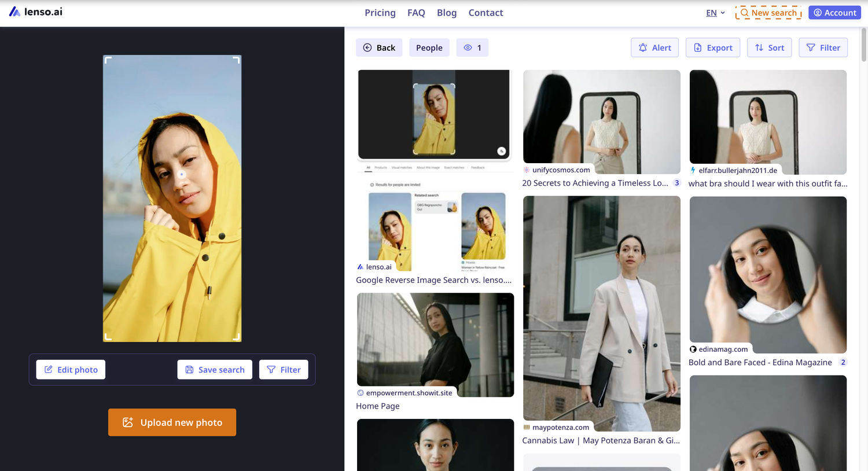
Task: Open the Sort options
Action: pyautogui.click(x=770, y=47)
